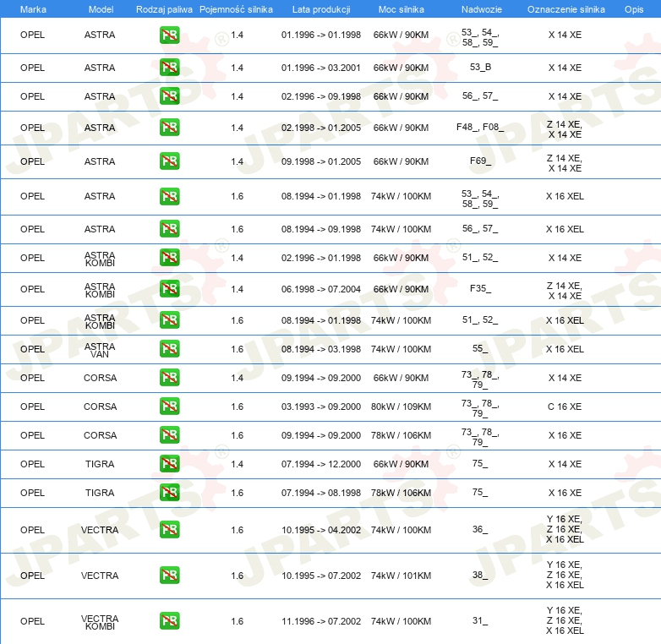
Task: Click the F69_ body code cell
Action: click(x=480, y=161)
